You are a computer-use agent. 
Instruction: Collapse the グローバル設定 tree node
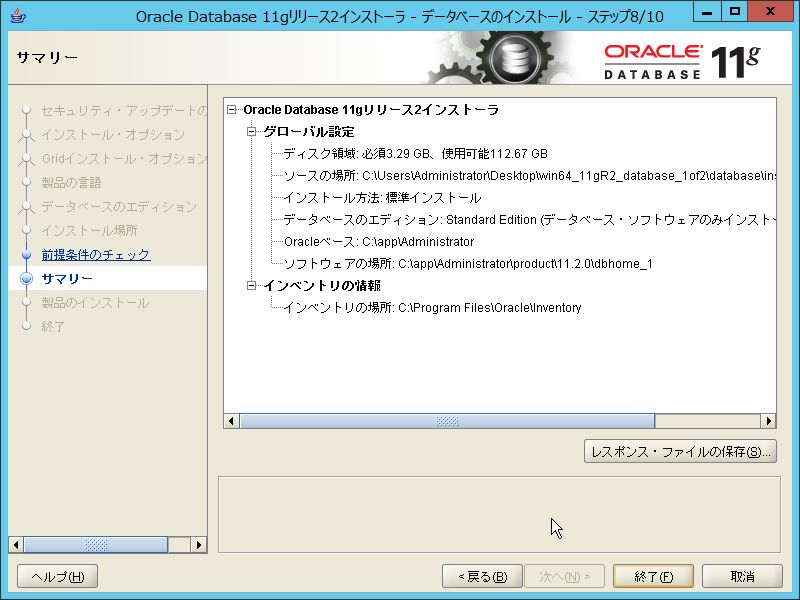[252, 132]
